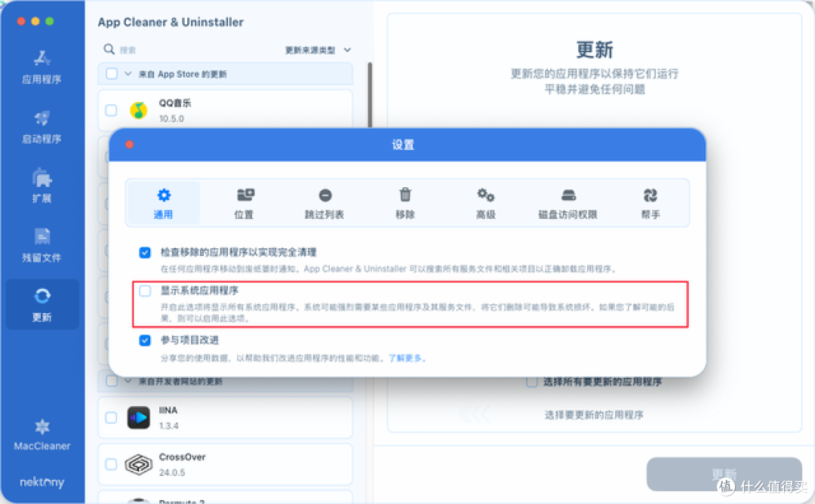815x504 pixels.
Task: Click the CrossOver app icon
Action: tap(138, 464)
